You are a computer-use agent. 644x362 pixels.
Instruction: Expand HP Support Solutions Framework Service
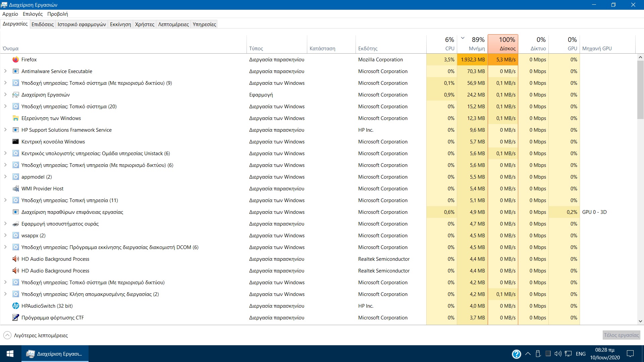tap(5, 130)
